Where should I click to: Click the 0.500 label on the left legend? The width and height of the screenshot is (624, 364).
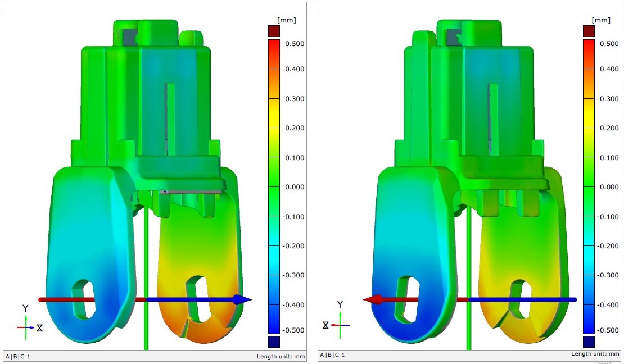[295, 43]
